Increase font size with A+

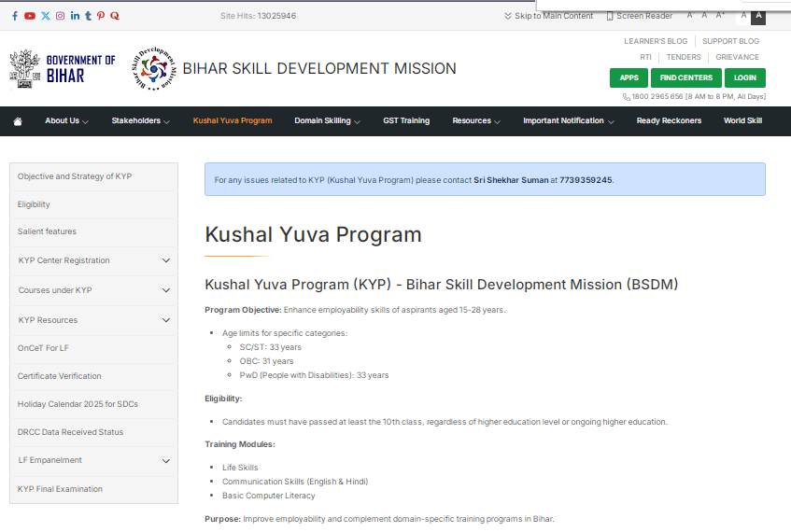720,16
